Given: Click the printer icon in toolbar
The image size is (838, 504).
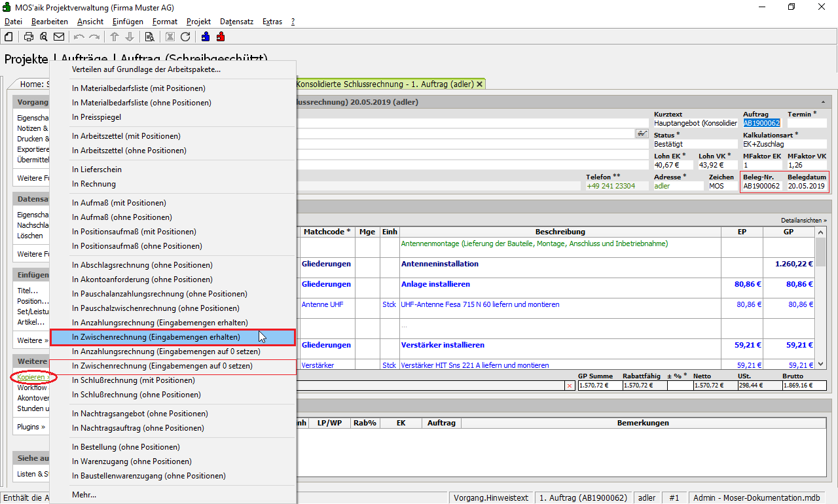Looking at the screenshot, I should pyautogui.click(x=29, y=37).
